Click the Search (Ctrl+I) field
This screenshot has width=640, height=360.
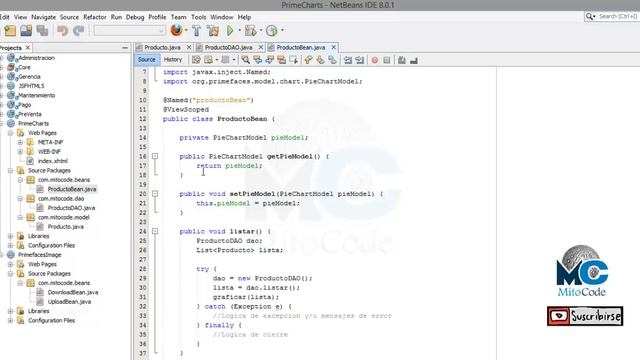tap(618, 16)
